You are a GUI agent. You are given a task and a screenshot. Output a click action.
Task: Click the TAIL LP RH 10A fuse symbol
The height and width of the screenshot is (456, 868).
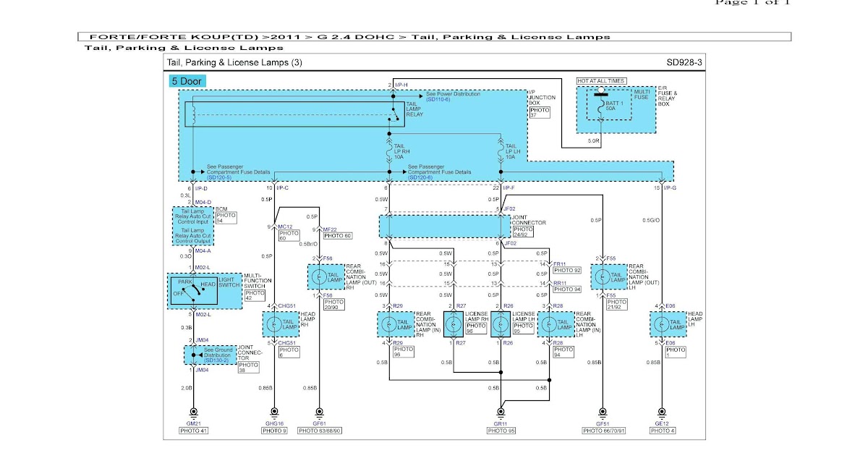[x=389, y=153]
